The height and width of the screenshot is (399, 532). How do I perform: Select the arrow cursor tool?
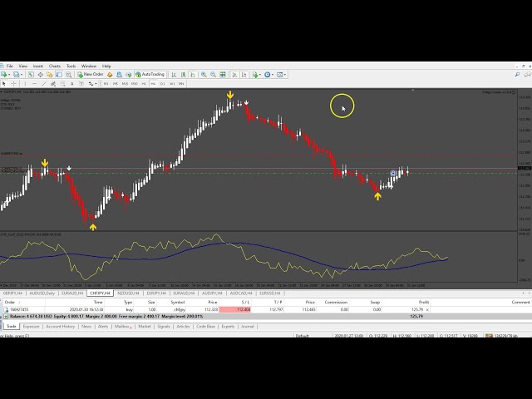point(4,83)
